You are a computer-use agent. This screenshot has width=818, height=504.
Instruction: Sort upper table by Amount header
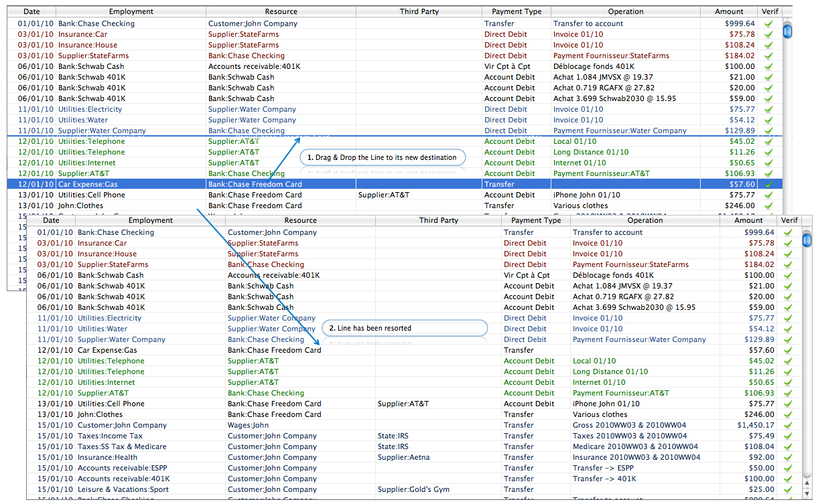pos(729,11)
